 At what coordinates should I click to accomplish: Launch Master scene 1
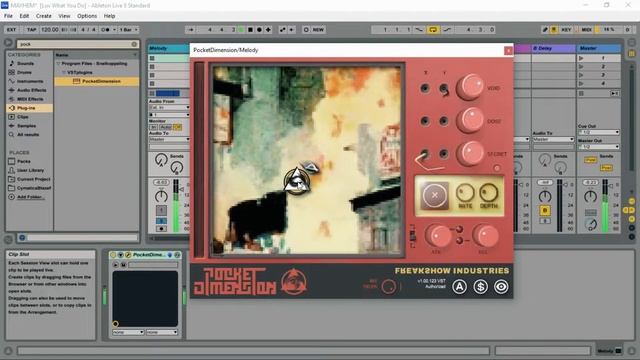pyautogui.click(x=581, y=58)
